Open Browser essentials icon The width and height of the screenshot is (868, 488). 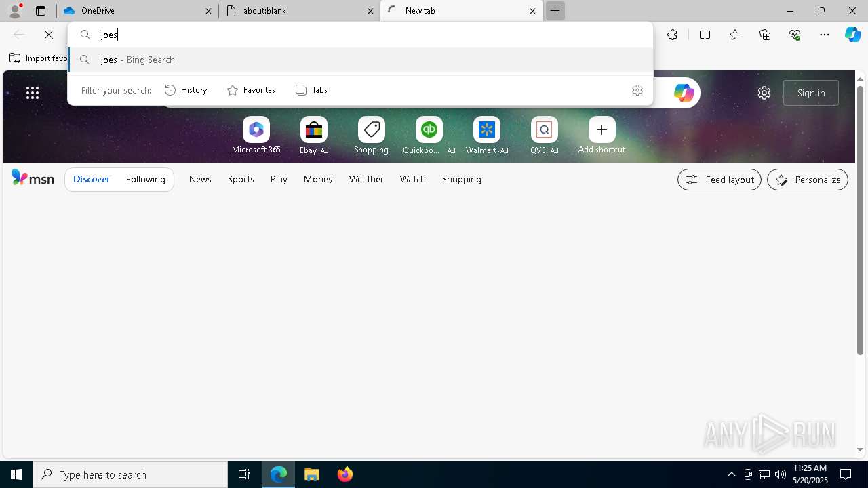point(795,35)
